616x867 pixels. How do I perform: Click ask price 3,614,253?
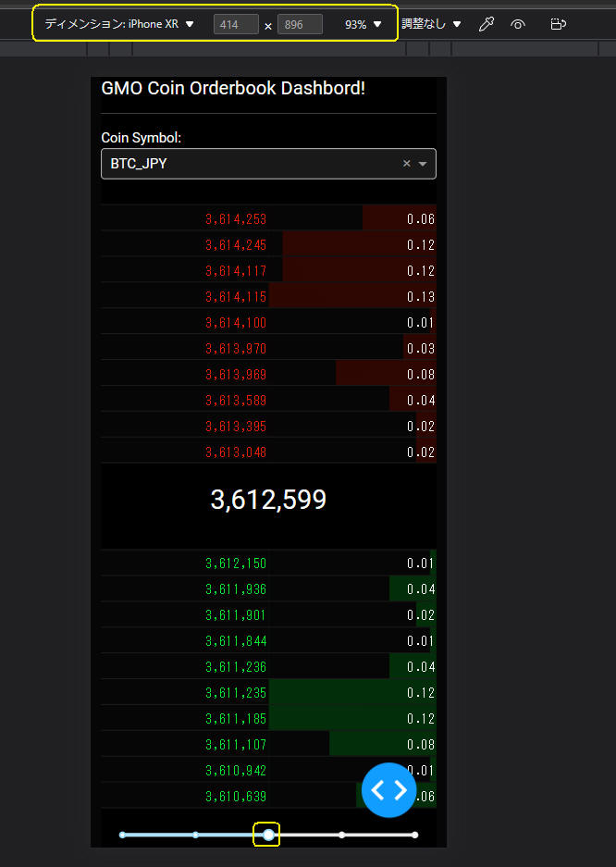point(236,219)
